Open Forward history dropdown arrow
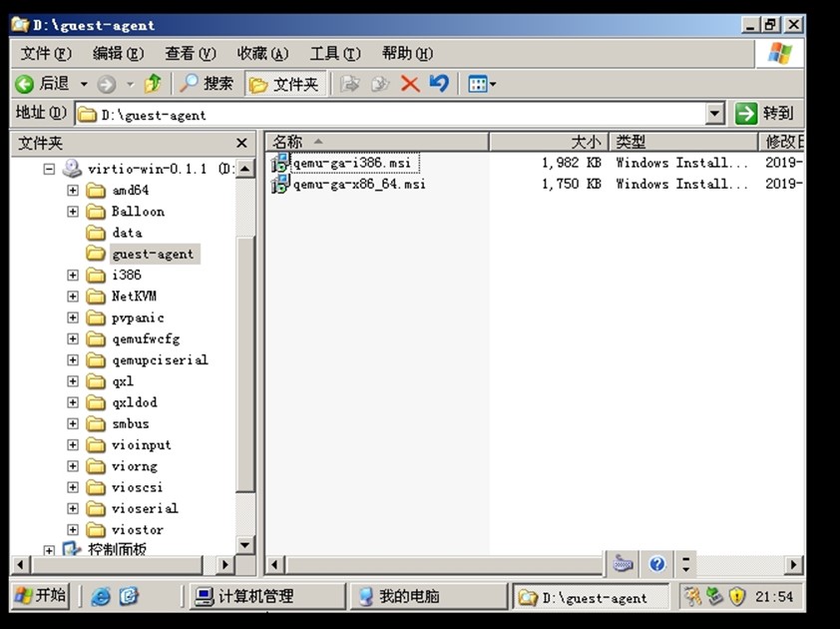This screenshot has width=840, height=629. pos(130,84)
